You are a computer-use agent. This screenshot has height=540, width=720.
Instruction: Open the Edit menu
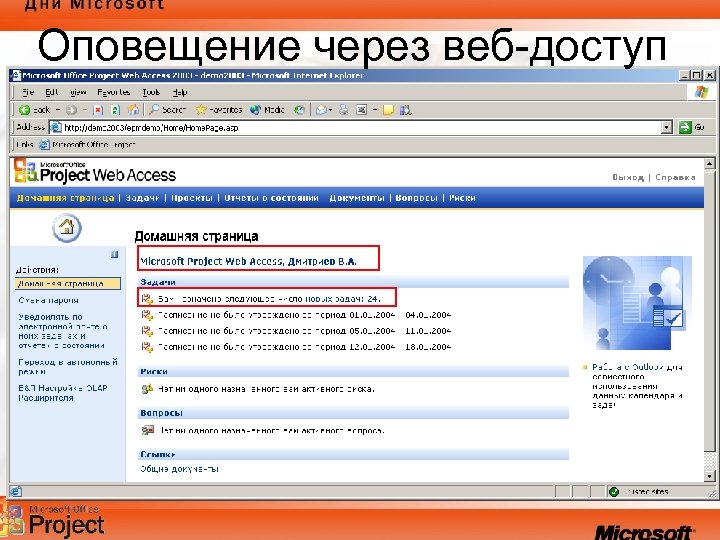coord(51,92)
